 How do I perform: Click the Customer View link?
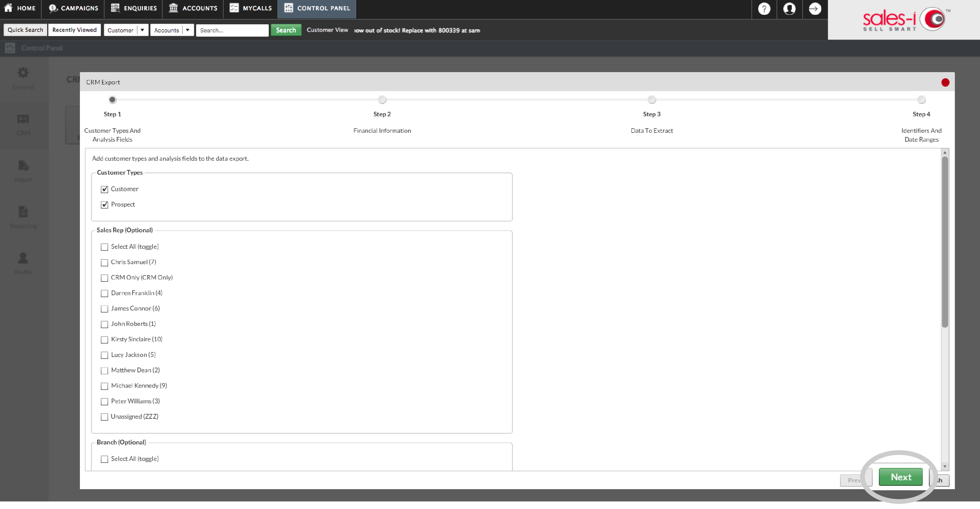(x=327, y=30)
